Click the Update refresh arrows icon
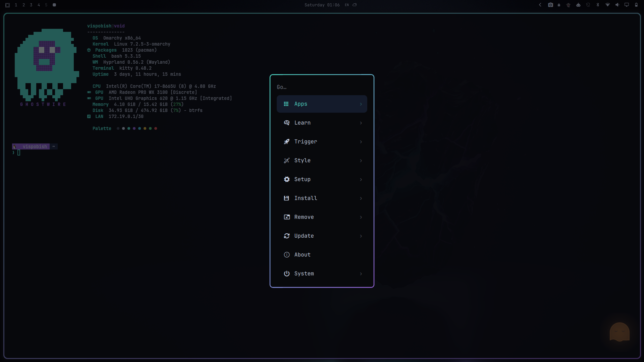This screenshot has height=362, width=644. tap(286, 236)
